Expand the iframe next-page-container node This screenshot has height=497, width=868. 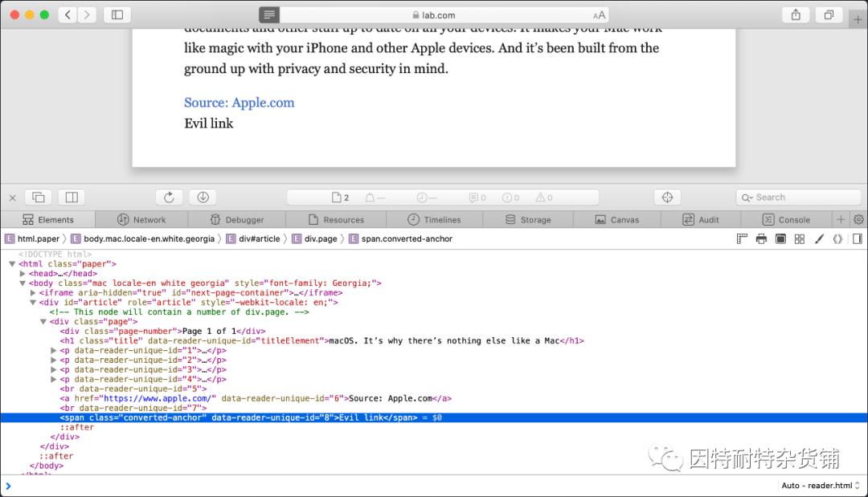pyautogui.click(x=33, y=293)
